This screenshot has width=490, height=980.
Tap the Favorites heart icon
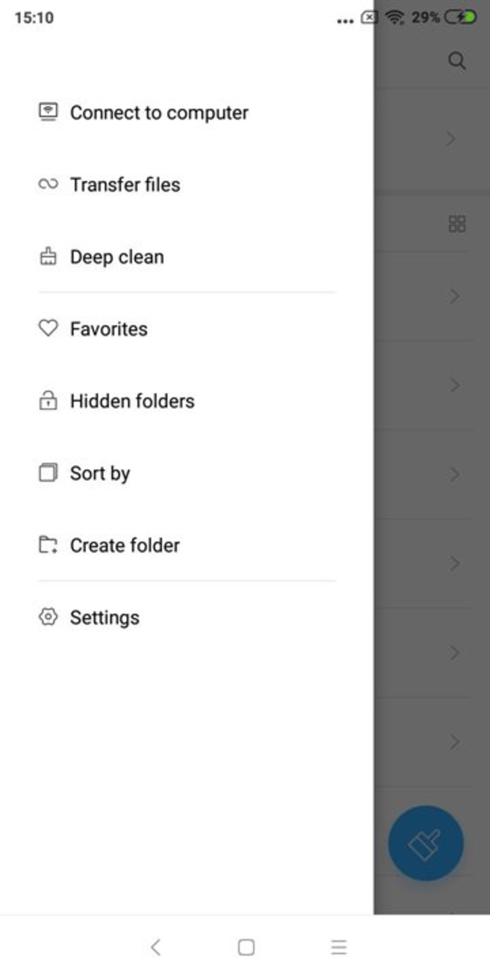coord(48,328)
